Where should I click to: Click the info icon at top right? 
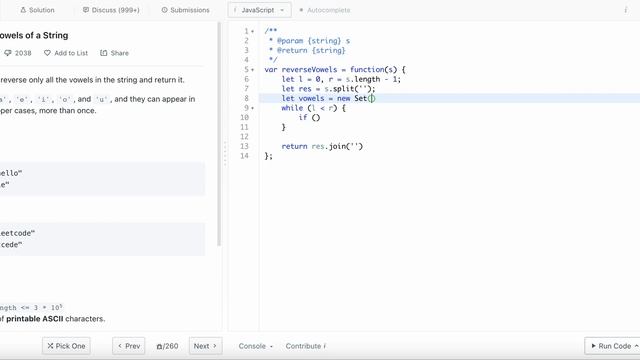point(625,10)
